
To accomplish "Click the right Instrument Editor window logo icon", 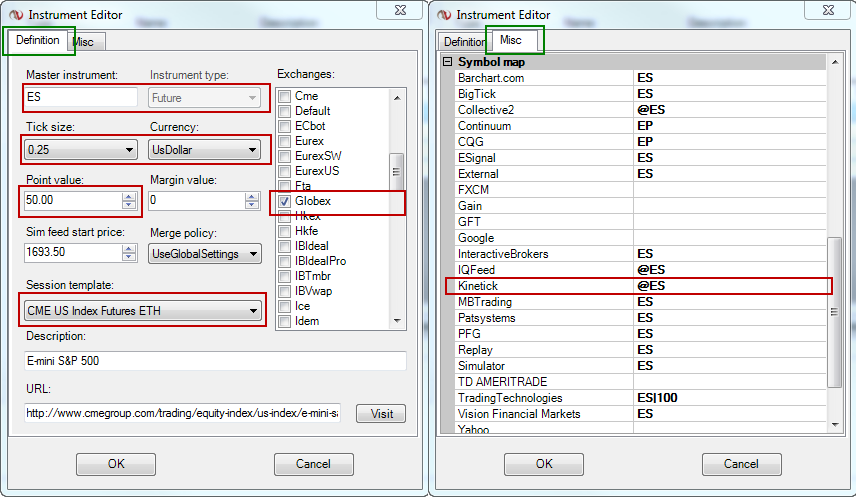I will 444,15.
